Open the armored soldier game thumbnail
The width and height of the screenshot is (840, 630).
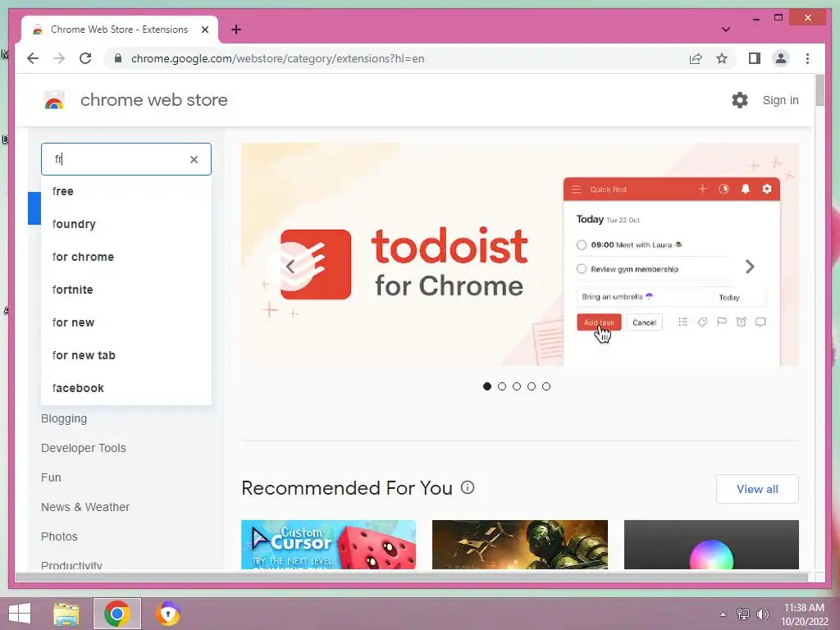(519, 545)
